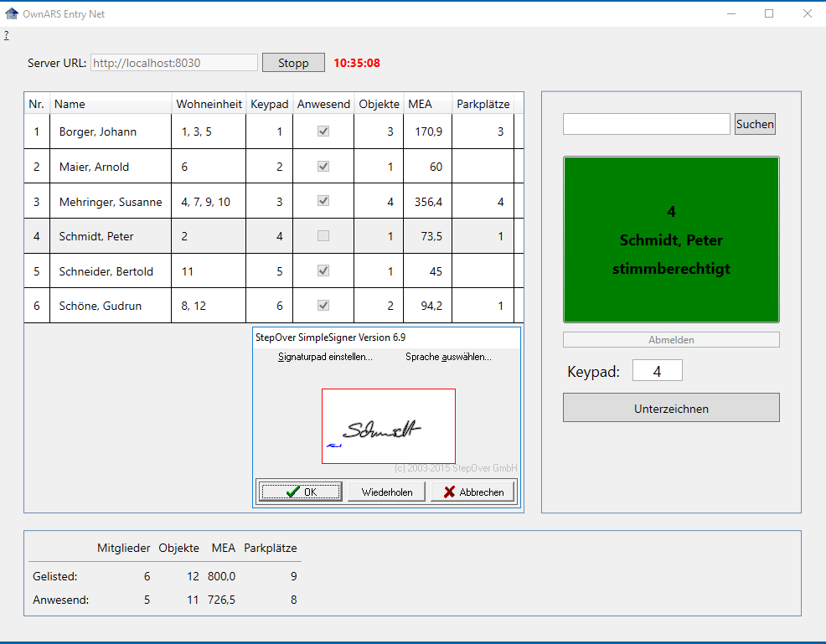Click MEA value '73,5'
The height and width of the screenshot is (644, 826).
pos(431,236)
